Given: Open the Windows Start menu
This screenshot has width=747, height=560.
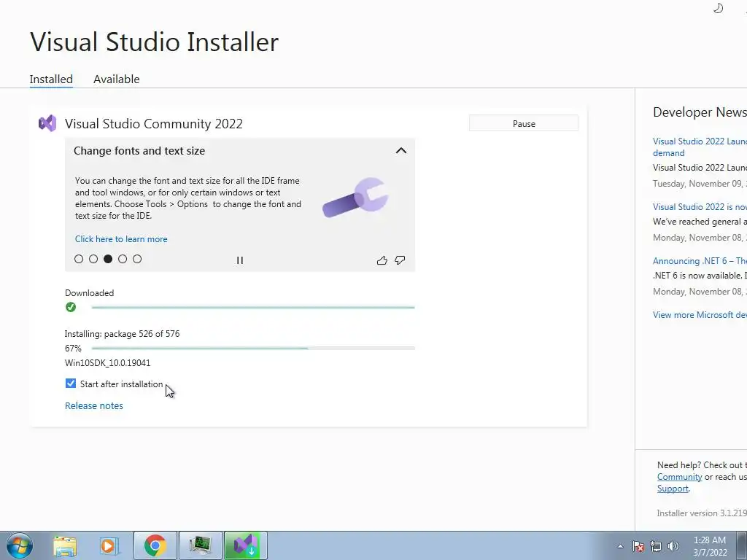Looking at the screenshot, I should point(20,545).
